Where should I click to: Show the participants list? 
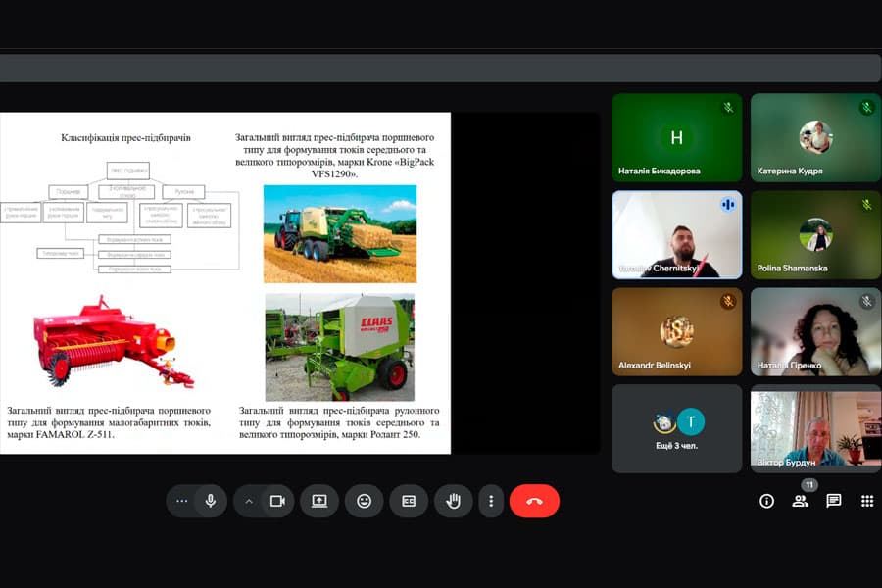(800, 501)
